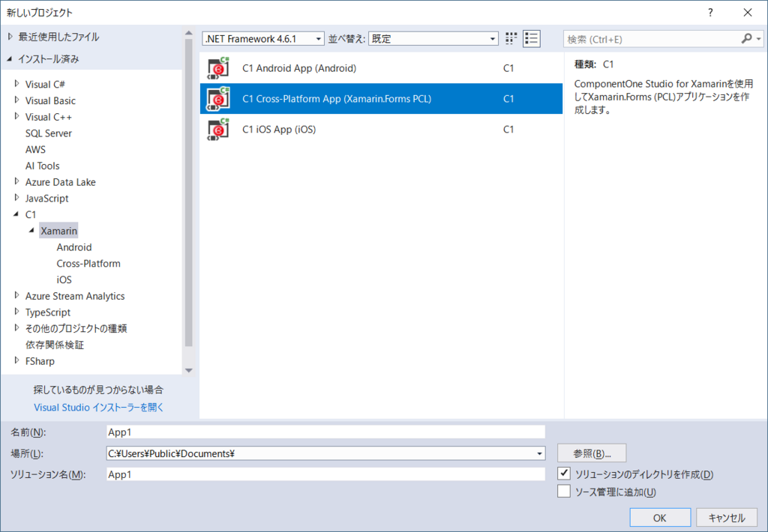Close the 新しいプロジェクト dialog

748,13
